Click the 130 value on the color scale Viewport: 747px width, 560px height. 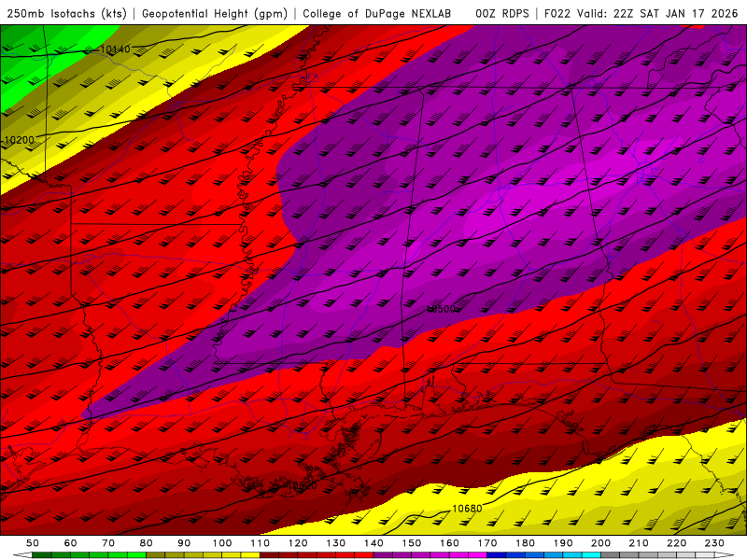tap(336, 543)
